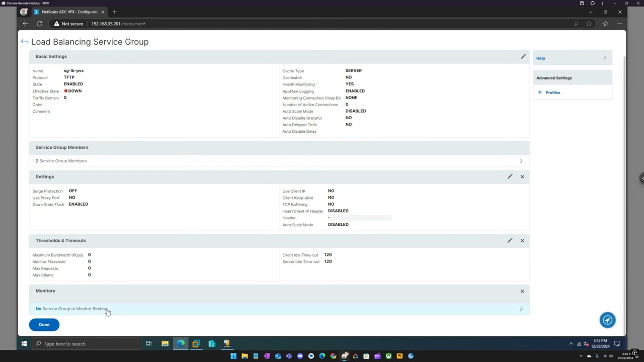This screenshot has height=362, width=644.
Task: Open Chrome Remote Desktop side panel arrow
Action: click(642, 178)
